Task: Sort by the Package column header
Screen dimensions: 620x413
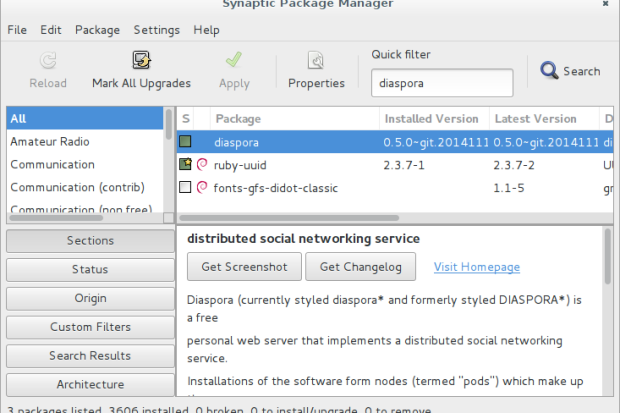Action: 295,119
